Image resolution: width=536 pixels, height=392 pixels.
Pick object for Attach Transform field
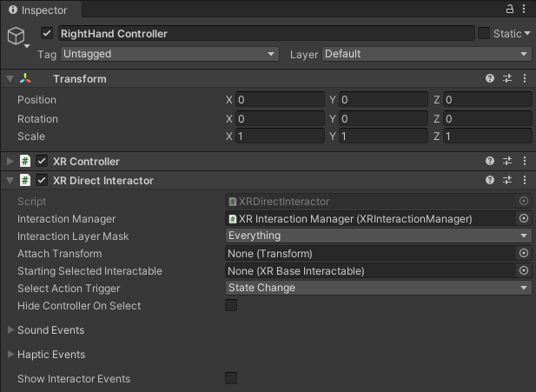tap(523, 254)
